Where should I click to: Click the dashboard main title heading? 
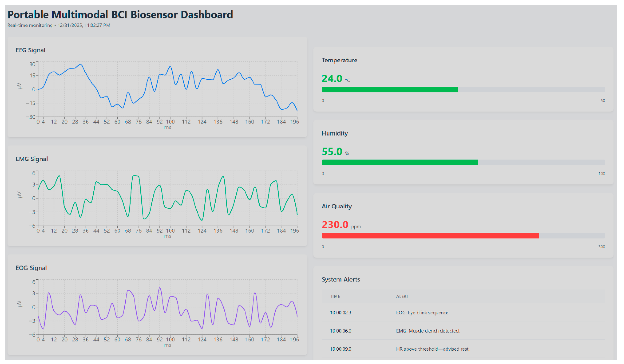(x=120, y=15)
